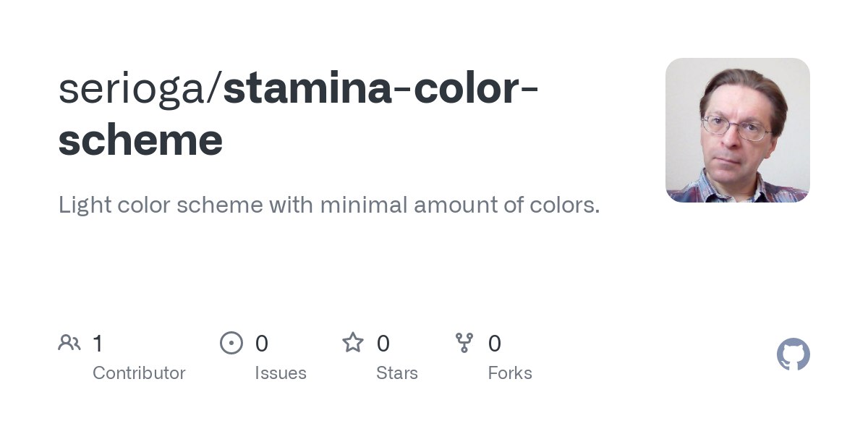Click the contributor count "1"
Image resolution: width=868 pixels, height=434 pixels.
pos(98,344)
